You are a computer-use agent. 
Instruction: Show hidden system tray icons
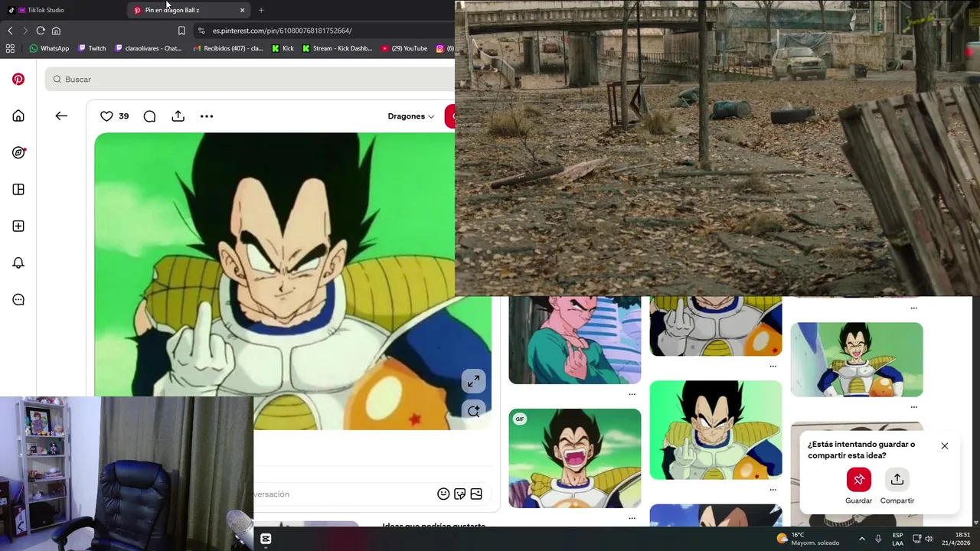[x=861, y=539]
